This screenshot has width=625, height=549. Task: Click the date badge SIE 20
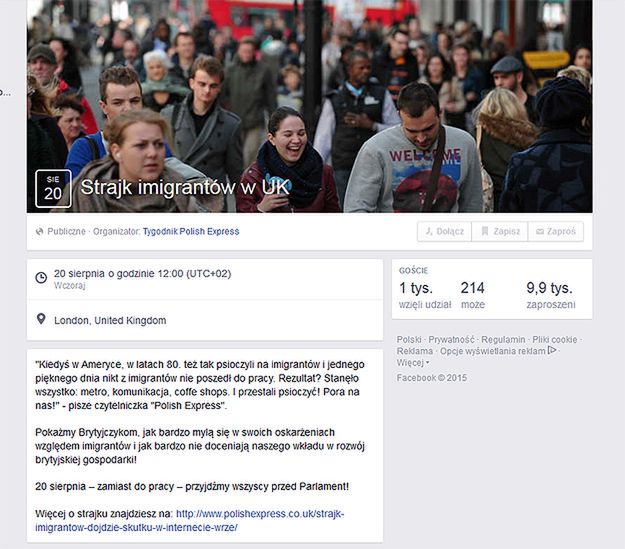pyautogui.click(x=53, y=189)
